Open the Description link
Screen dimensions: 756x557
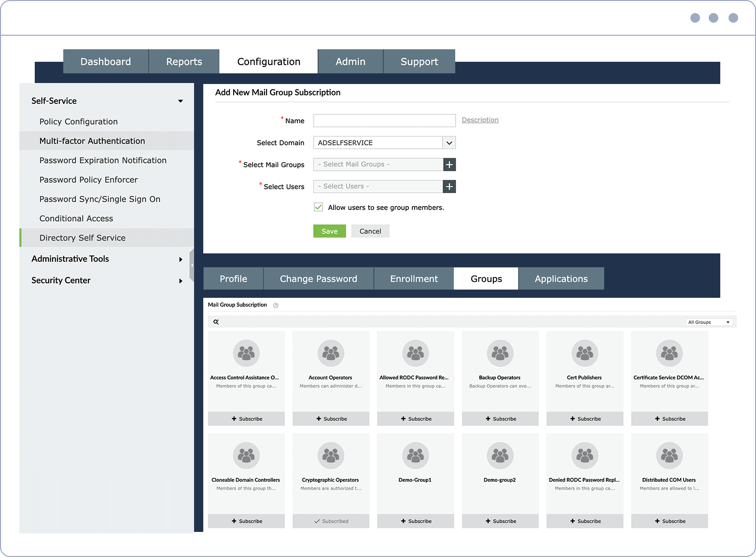pos(479,120)
